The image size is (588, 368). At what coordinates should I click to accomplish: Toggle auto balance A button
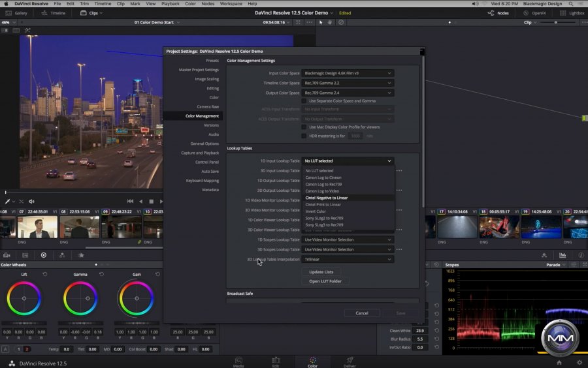point(5,349)
